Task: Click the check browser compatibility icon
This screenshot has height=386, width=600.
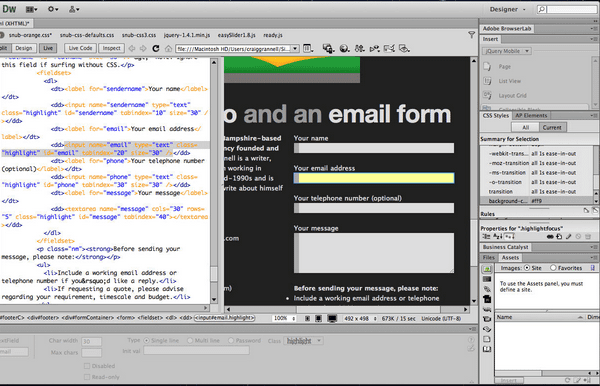Action: pyautogui.click(x=390, y=48)
